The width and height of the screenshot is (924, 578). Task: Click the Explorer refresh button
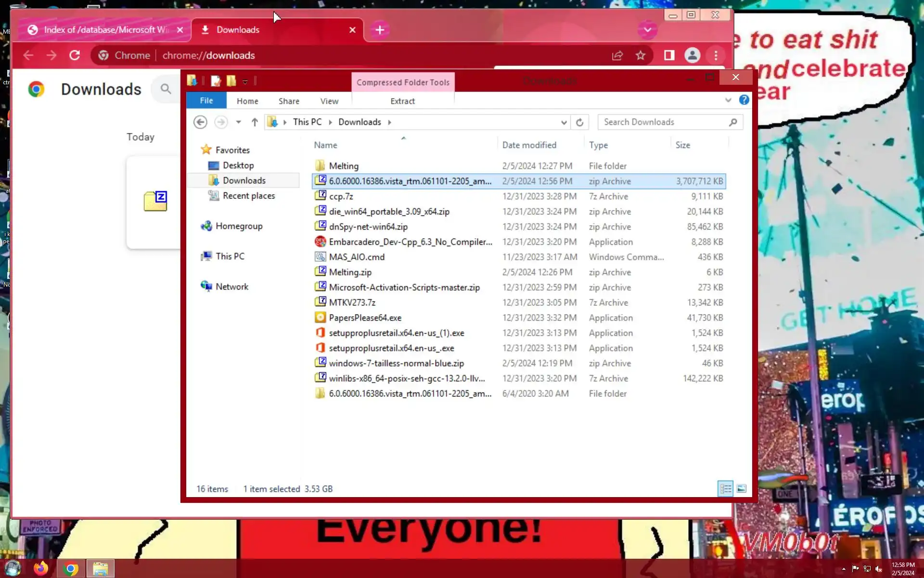click(579, 122)
